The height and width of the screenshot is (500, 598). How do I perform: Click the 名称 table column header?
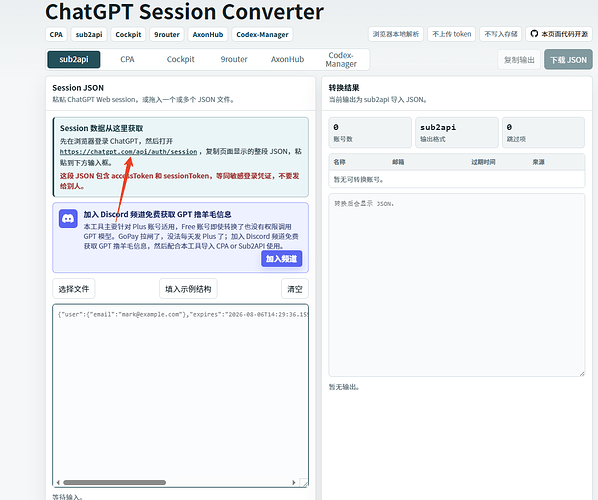[339, 162]
